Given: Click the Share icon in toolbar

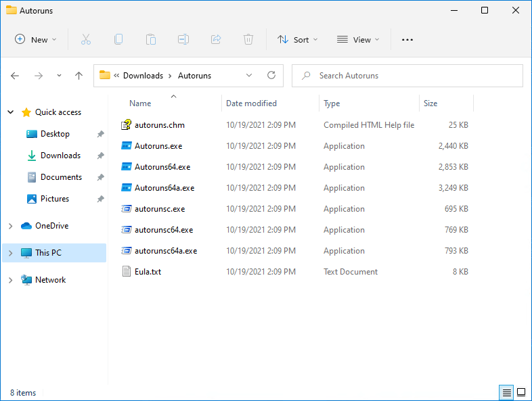Looking at the screenshot, I should (x=216, y=40).
